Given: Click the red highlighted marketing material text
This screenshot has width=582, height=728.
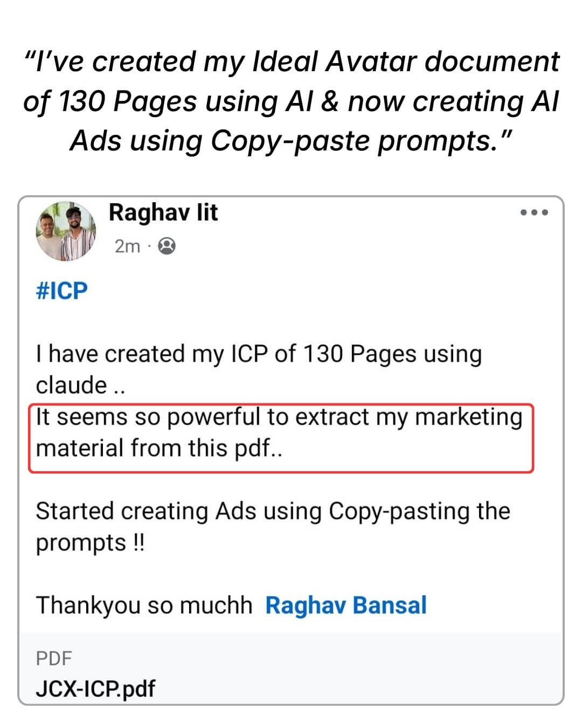Looking at the screenshot, I should (280, 418).
